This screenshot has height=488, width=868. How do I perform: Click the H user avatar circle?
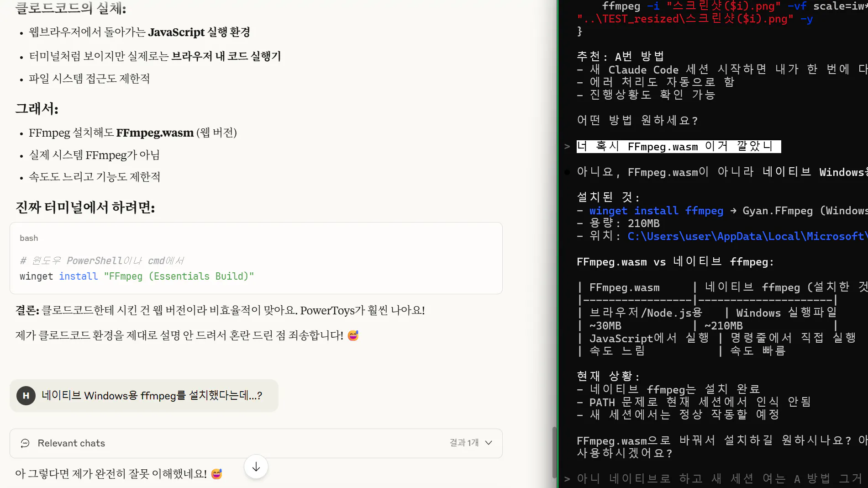click(x=26, y=396)
